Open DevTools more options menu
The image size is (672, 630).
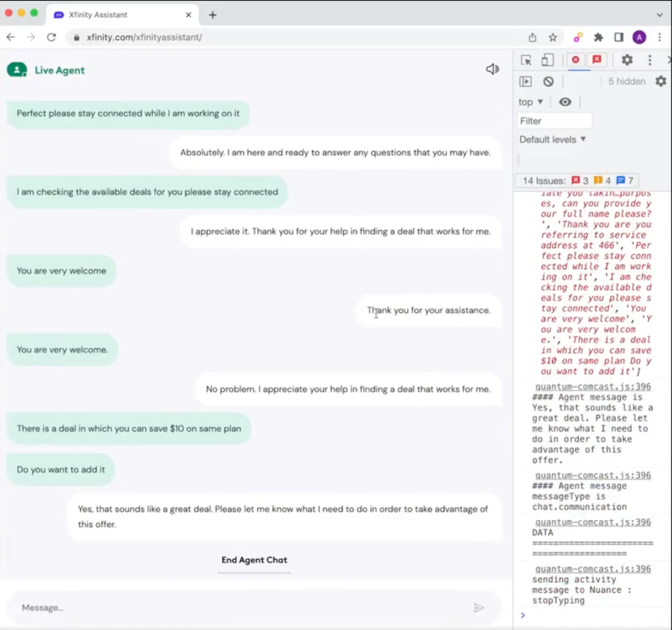[x=650, y=60]
